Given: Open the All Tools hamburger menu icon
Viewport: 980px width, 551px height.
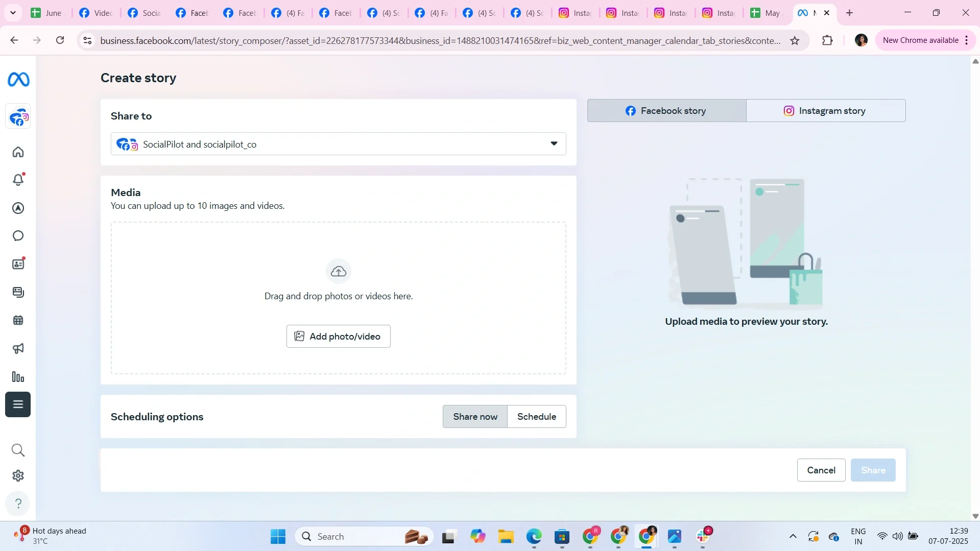Looking at the screenshot, I should (x=18, y=404).
